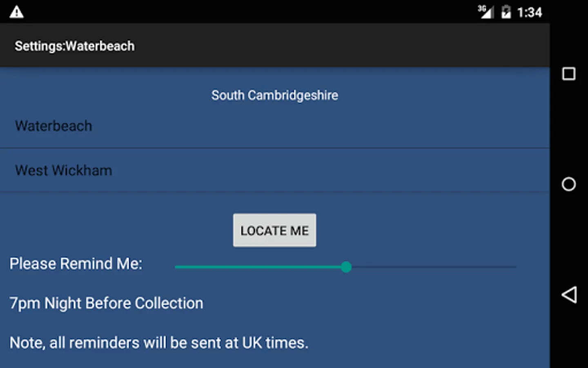Select the South Cambridgeshire heading
Viewport: 588px width, 368px height.
(x=274, y=95)
